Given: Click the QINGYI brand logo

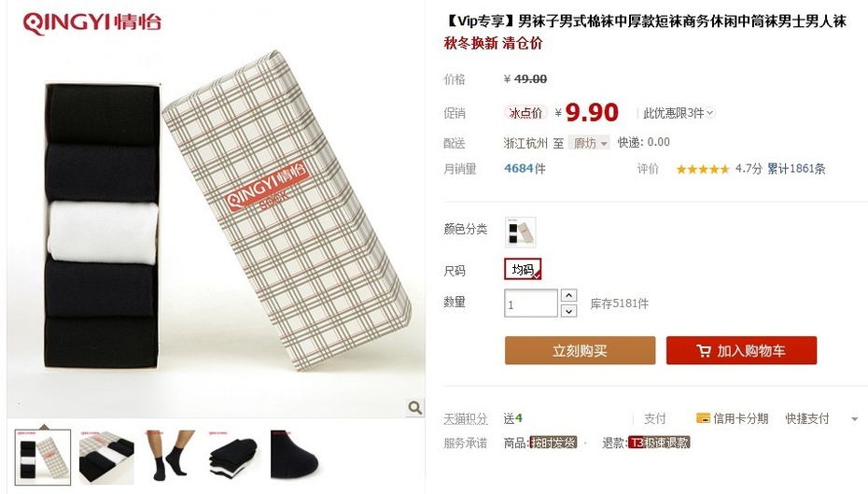Looking at the screenshot, I should tap(91, 23).
